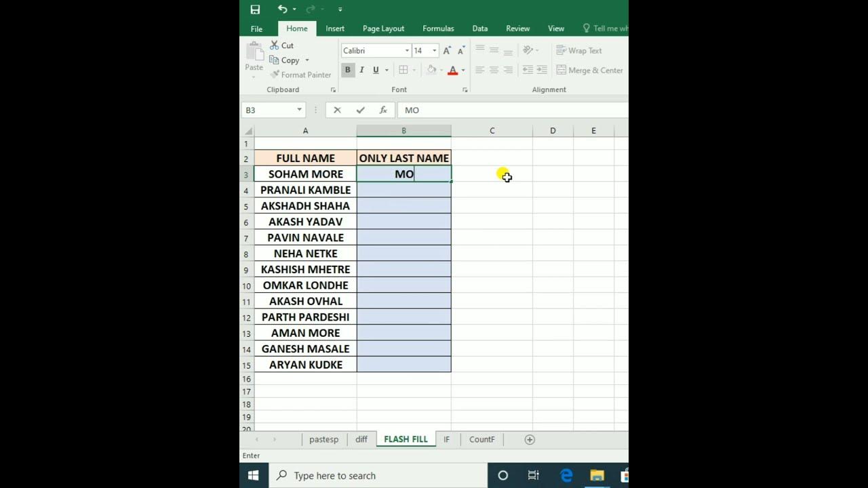This screenshot has height=488, width=868.
Task: Click the cell KASHISH MHETRE
Action: tap(306, 269)
